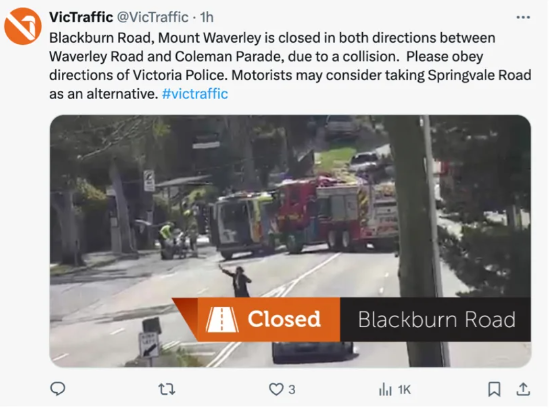The height and width of the screenshot is (408, 549).
Task: Bookmark this VicTraffic tweet
Action: [x=494, y=389]
